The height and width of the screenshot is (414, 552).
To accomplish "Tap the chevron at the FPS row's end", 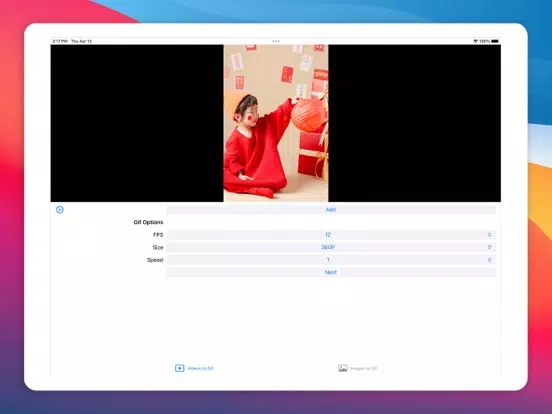I will [489, 235].
